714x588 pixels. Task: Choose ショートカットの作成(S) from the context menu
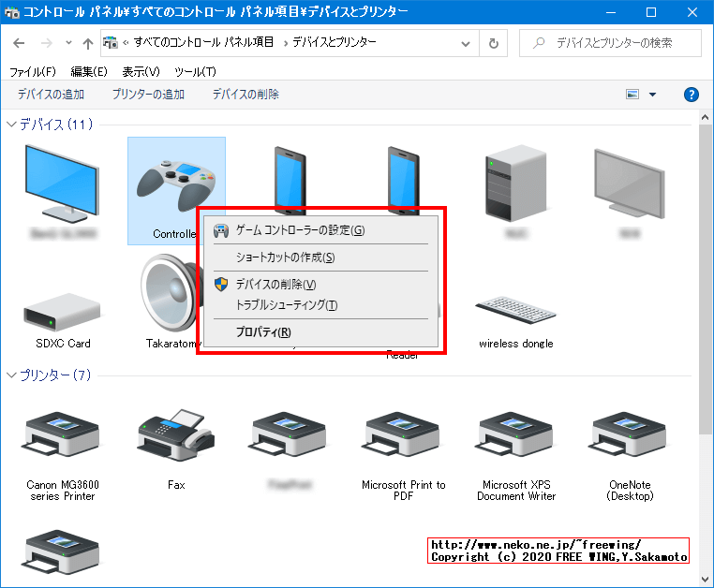(320, 257)
